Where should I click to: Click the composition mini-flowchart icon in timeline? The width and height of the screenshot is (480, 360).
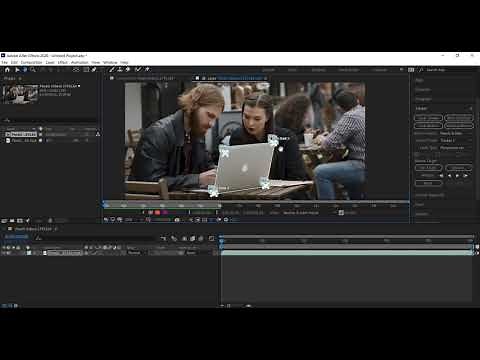[163, 238]
